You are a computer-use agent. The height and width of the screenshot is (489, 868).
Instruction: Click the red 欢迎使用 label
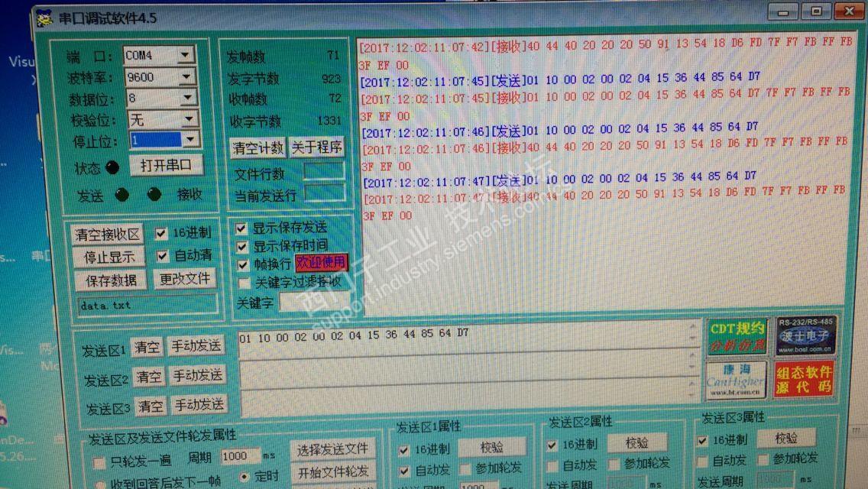click(321, 263)
